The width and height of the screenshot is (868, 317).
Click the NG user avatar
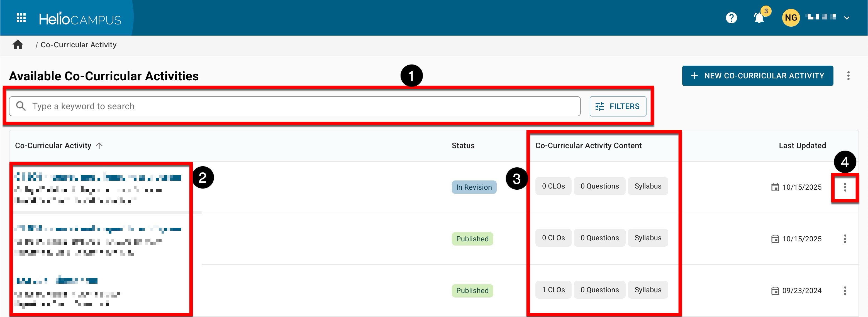click(x=791, y=18)
